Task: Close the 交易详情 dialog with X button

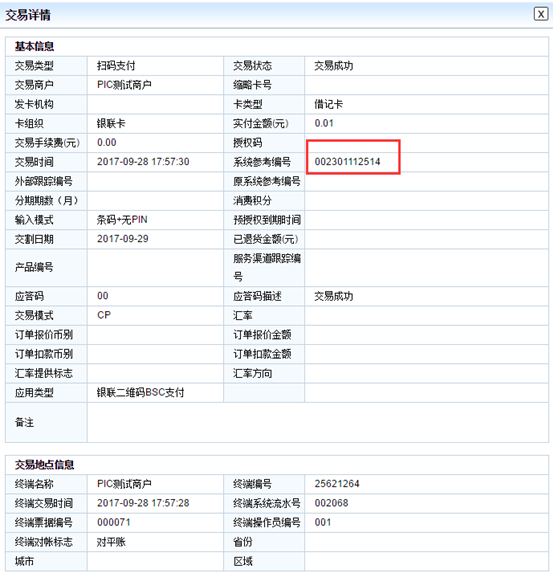Action: 541,14
